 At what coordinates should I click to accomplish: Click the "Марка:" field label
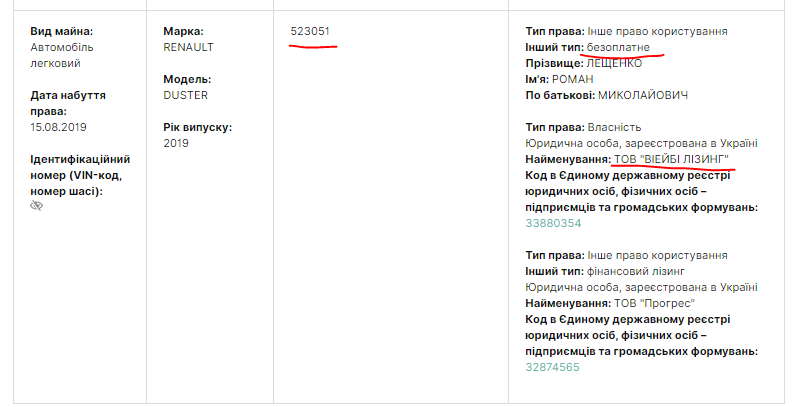click(183, 31)
